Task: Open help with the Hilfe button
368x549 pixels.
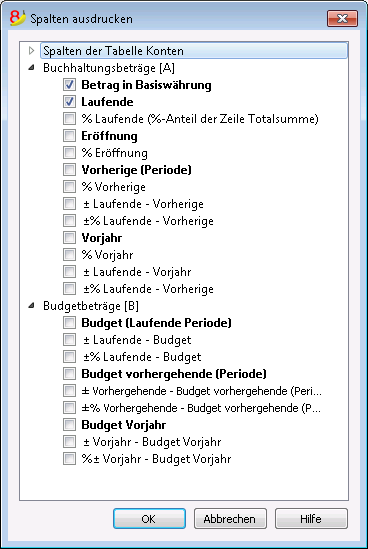Action: coord(311,519)
